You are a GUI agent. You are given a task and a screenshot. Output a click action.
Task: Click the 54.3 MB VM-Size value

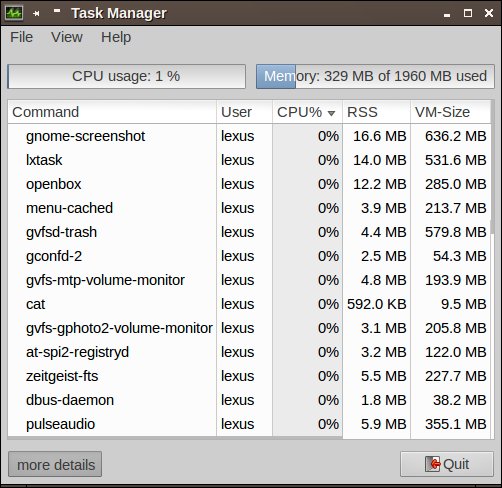pyautogui.click(x=460, y=256)
